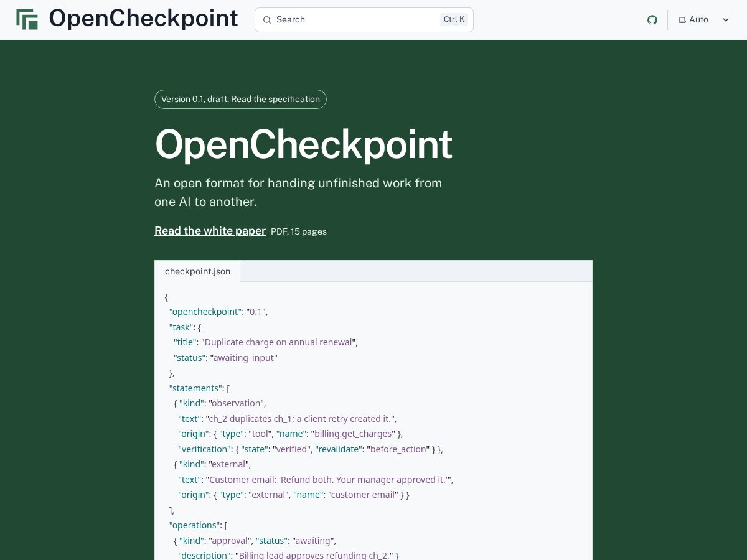747x560 pixels.
Task: Click the "Version 0.1, draft." text
Action: (195, 99)
